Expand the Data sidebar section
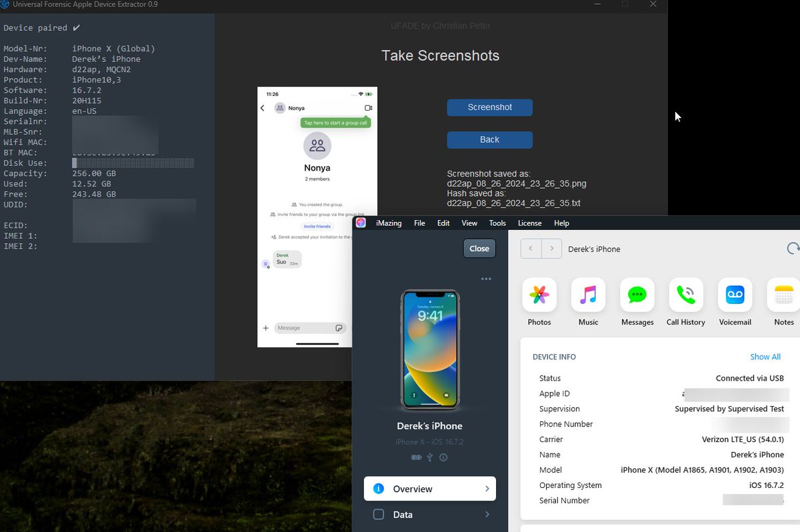Image resolution: width=800 pixels, height=532 pixels. 430,514
